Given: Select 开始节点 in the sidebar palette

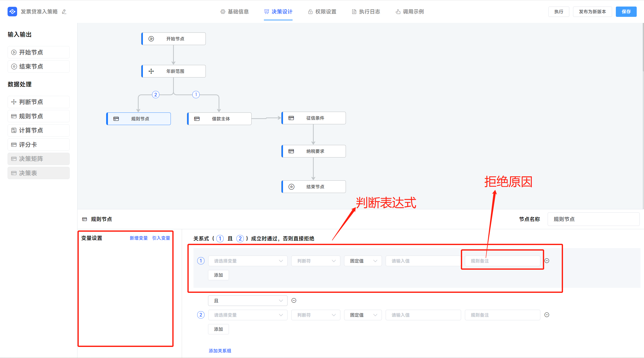Looking at the screenshot, I should pos(38,52).
